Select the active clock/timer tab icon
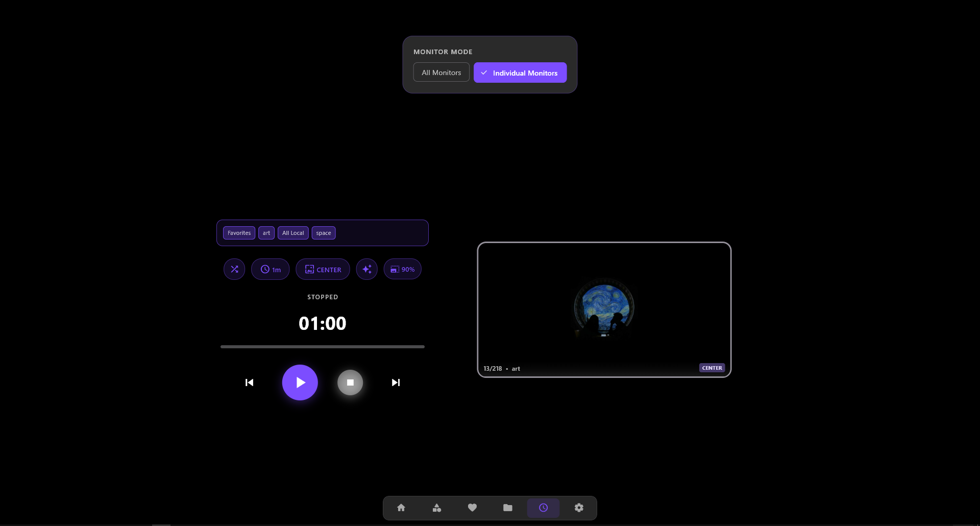 [x=543, y=508]
